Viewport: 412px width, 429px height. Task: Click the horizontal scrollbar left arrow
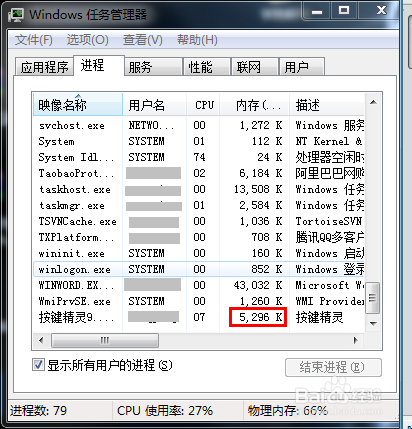(41, 340)
